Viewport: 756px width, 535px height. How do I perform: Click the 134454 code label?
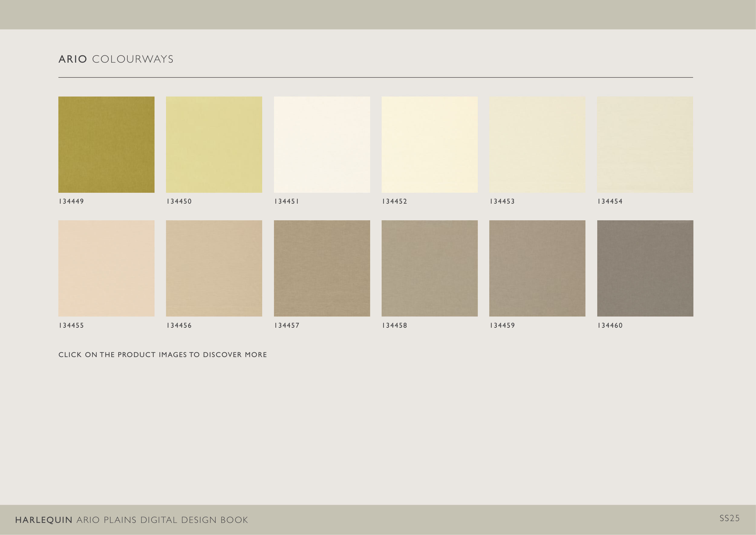tap(610, 201)
